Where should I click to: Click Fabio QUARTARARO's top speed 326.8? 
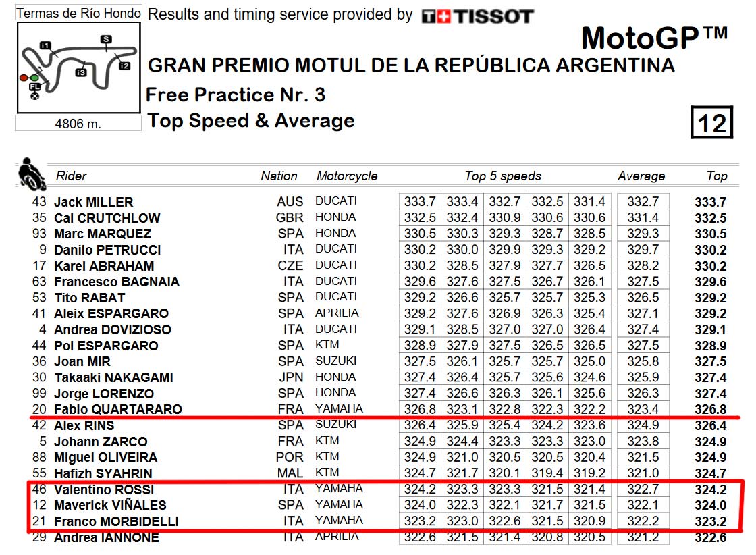710,410
